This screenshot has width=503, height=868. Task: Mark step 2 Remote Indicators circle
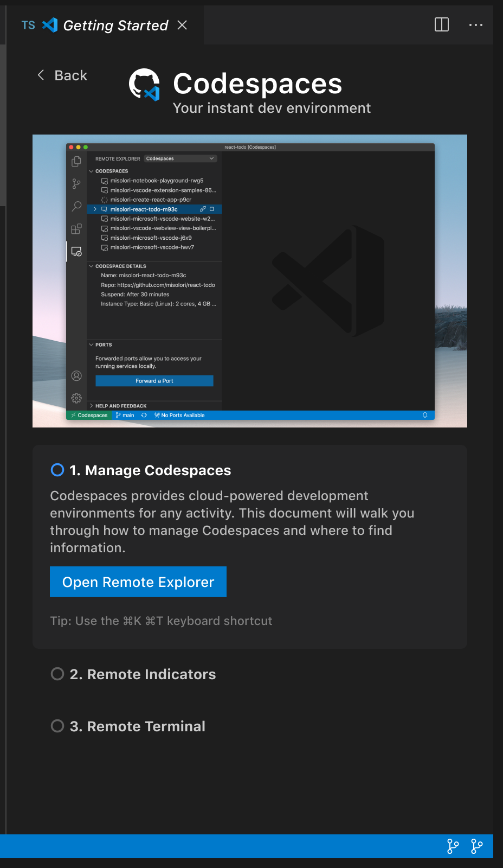[x=57, y=674]
